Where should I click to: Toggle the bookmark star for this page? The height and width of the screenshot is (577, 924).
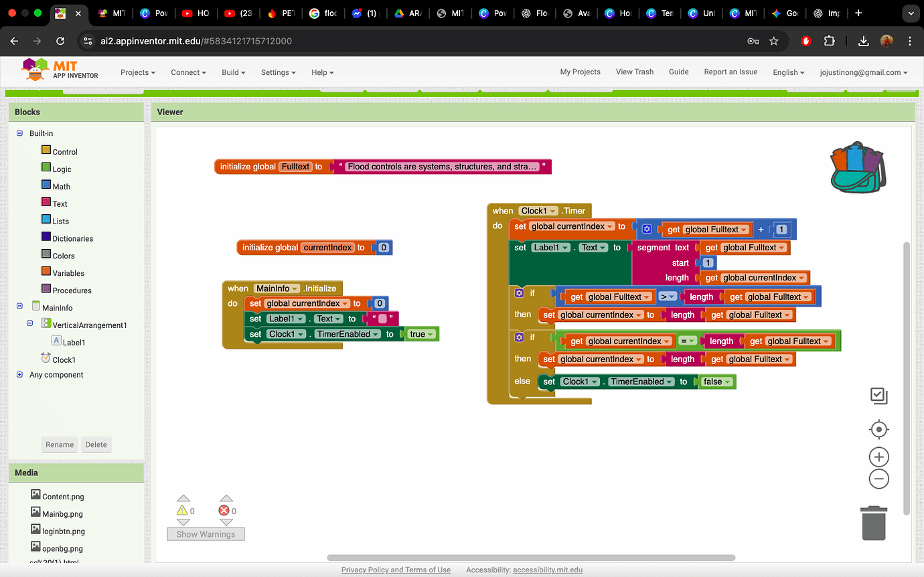[773, 40]
